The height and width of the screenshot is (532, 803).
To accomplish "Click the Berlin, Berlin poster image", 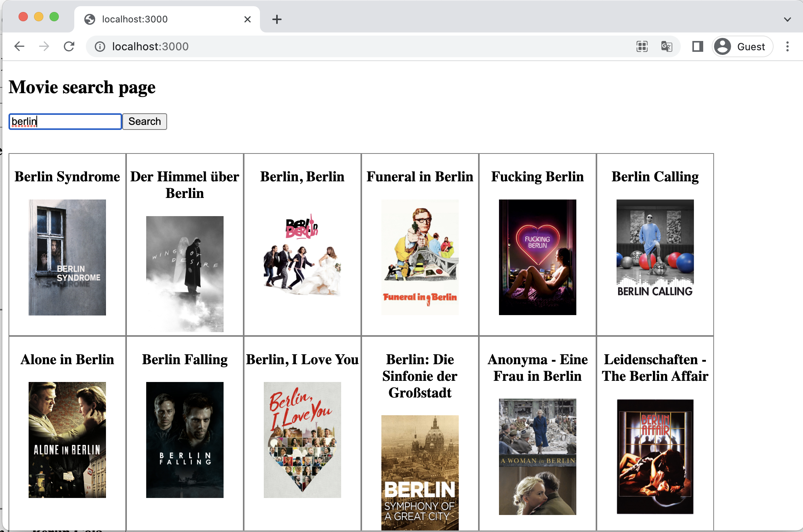I will pos(302,257).
